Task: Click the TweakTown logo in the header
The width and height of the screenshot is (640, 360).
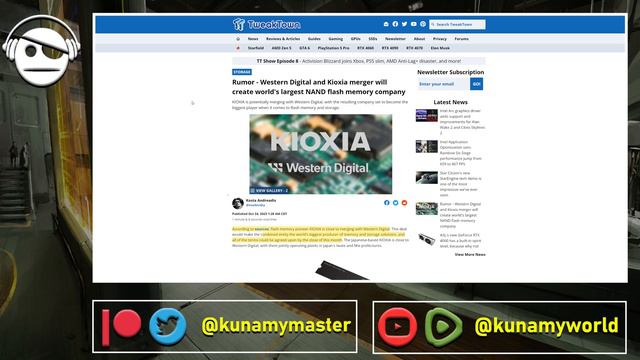Action: point(267,24)
